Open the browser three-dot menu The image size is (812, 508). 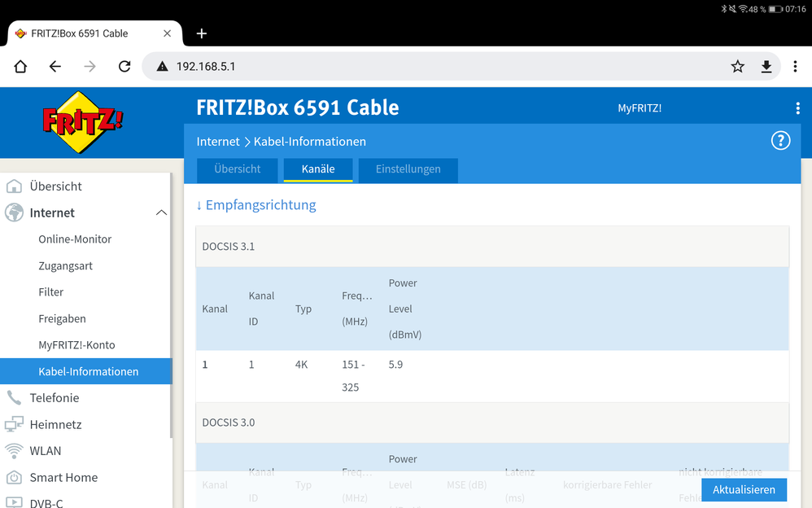tap(795, 67)
